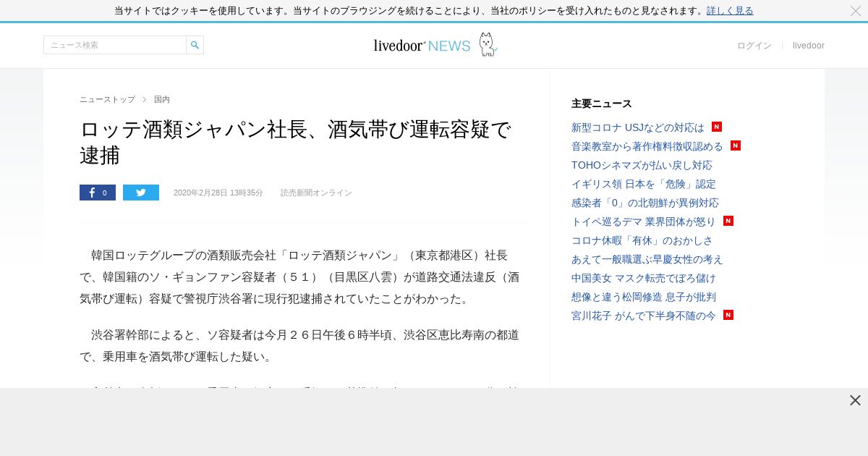Click the article title ロッテ酒類ジャパン社長

[296, 142]
